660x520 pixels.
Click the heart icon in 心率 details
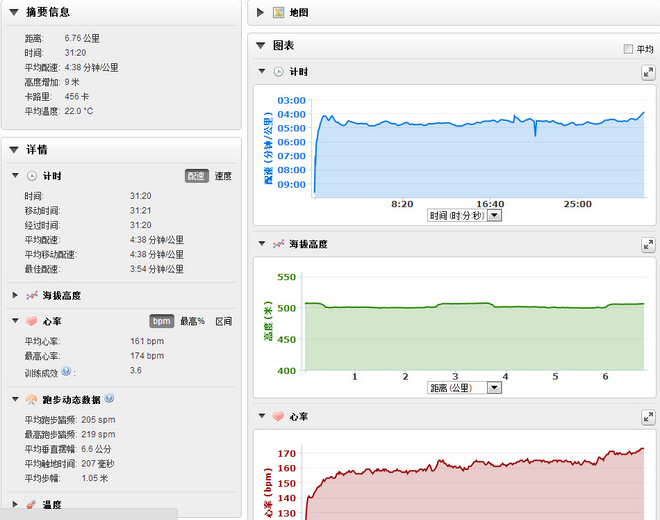pos(31,321)
